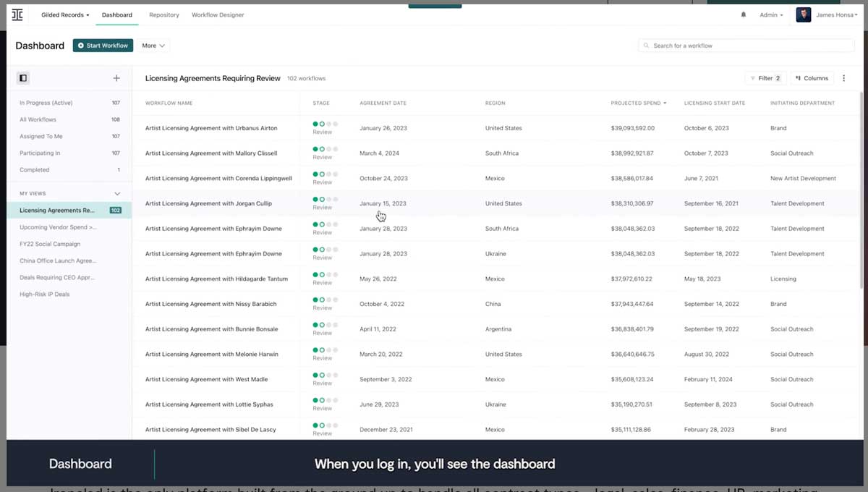Collapse the My Views section
Image resolution: width=868 pixels, height=492 pixels.
click(116, 193)
